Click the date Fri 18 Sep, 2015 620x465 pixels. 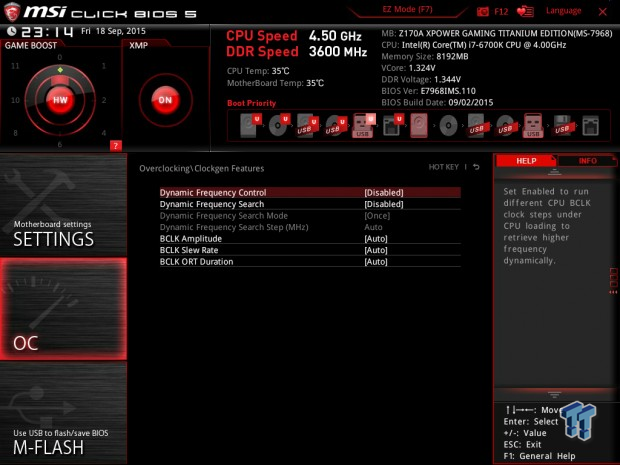pos(113,31)
